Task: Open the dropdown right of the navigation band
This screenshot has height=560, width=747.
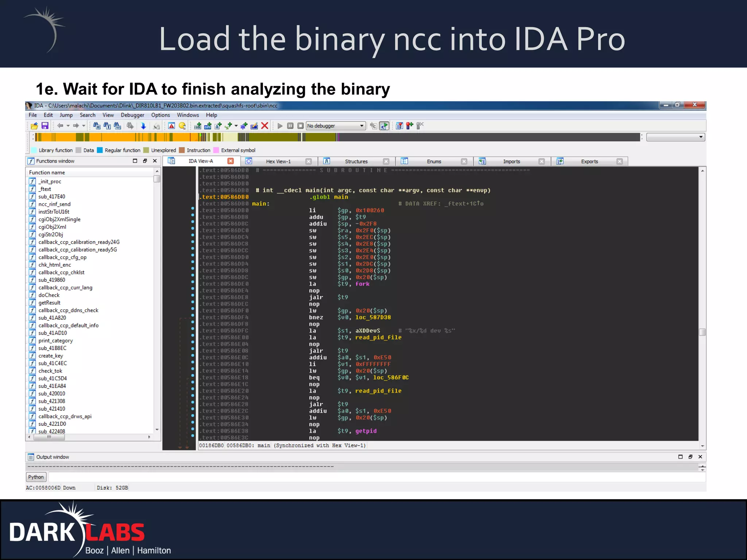Action: [676, 137]
